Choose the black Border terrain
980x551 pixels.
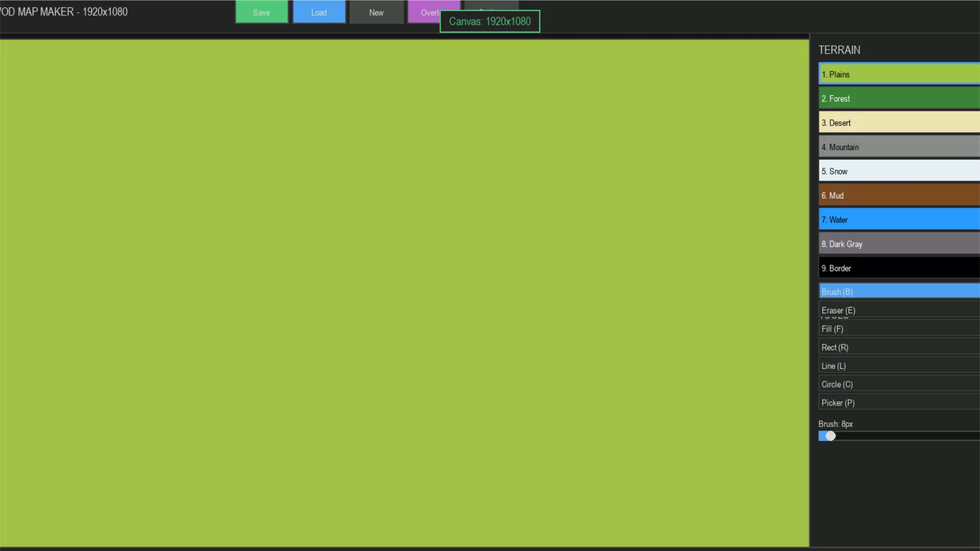click(x=898, y=268)
